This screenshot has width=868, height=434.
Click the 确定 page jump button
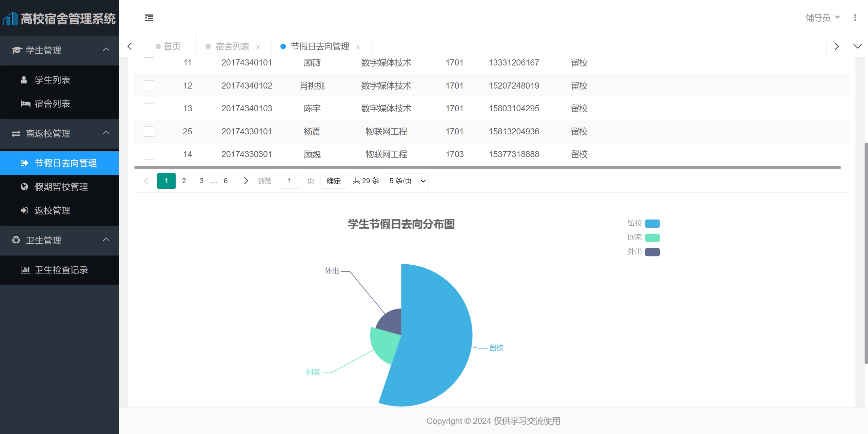tap(334, 181)
